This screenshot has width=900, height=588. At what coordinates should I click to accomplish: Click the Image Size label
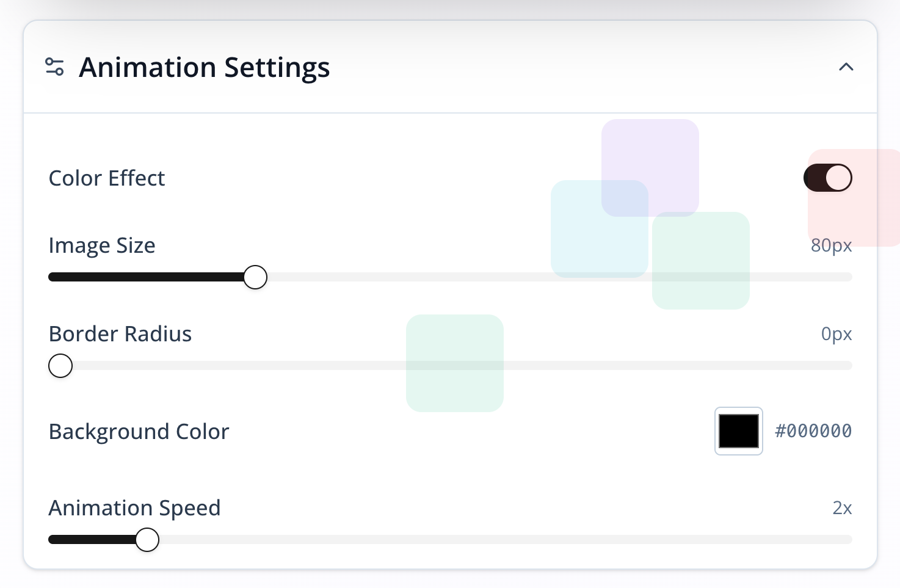pos(102,245)
